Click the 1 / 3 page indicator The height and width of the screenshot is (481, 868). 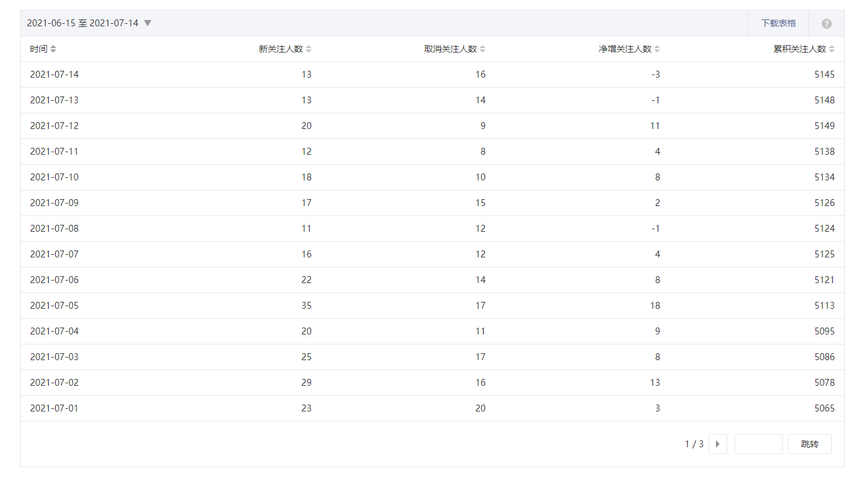[694, 444]
